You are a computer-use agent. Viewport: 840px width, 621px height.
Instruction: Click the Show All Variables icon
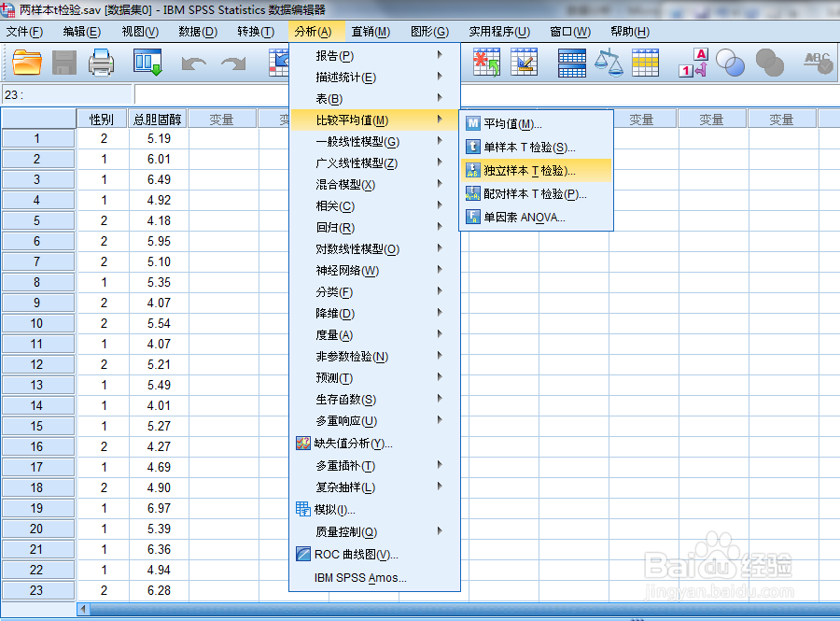click(770, 63)
